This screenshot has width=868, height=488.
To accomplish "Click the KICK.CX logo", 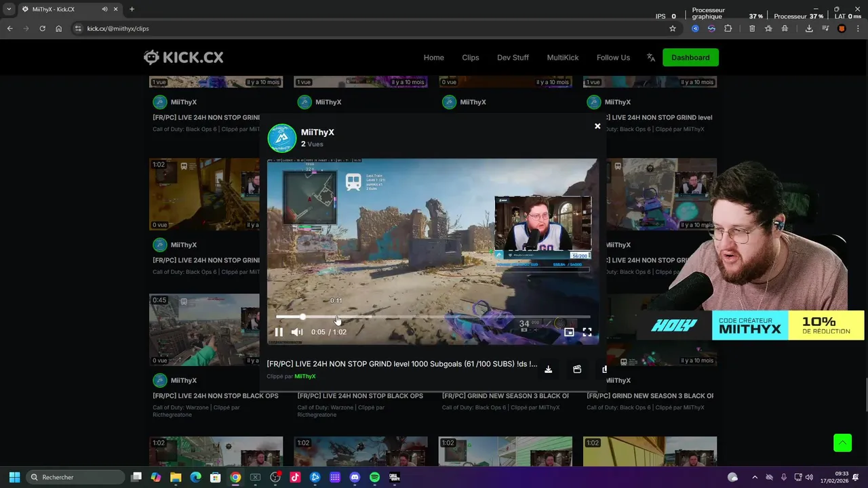I will (183, 58).
